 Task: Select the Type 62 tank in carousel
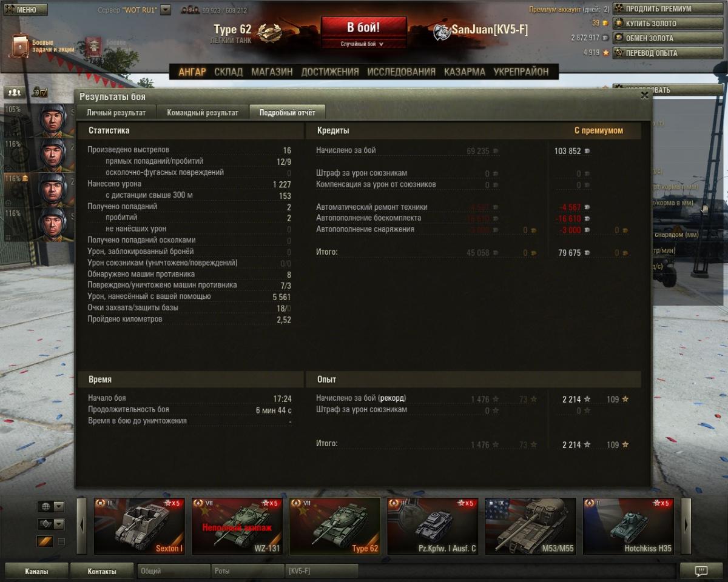(x=335, y=526)
